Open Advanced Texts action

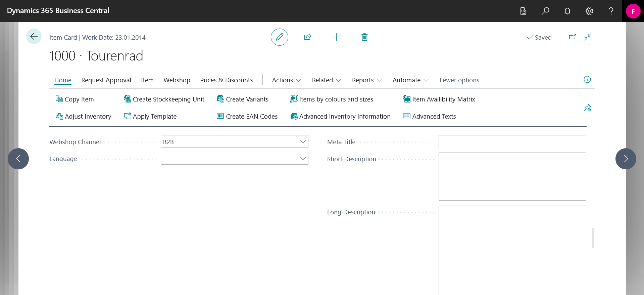click(x=430, y=116)
